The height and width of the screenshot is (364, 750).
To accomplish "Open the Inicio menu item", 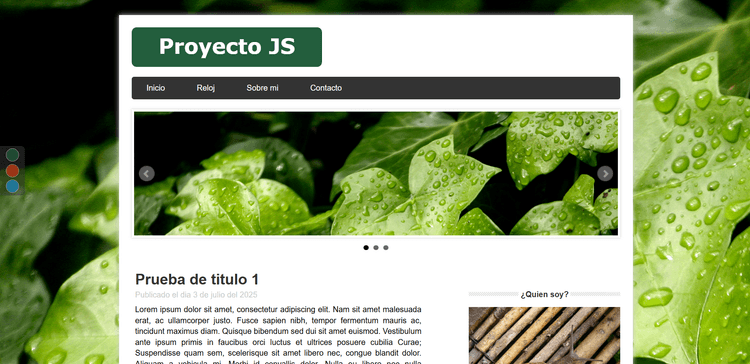I will point(155,88).
